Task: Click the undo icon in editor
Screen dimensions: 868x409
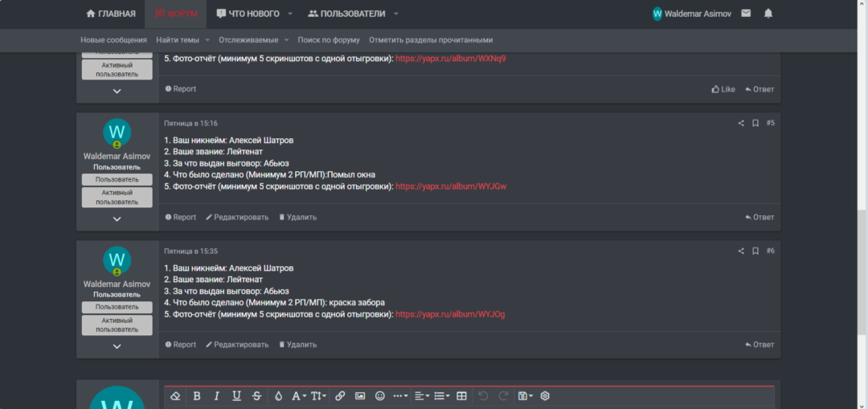Action: coord(483,395)
